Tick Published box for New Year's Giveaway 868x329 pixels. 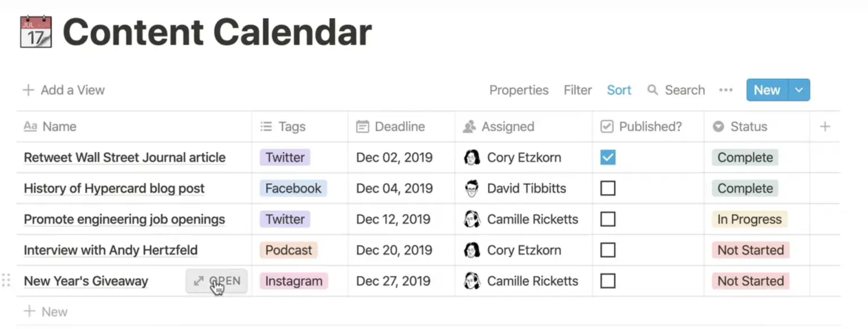607,281
